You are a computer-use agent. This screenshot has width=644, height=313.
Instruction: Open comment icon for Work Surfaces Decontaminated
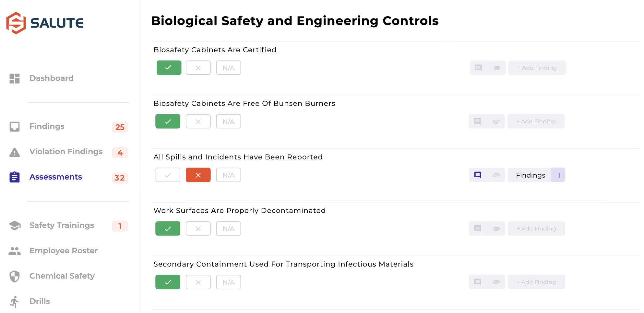[x=478, y=229]
